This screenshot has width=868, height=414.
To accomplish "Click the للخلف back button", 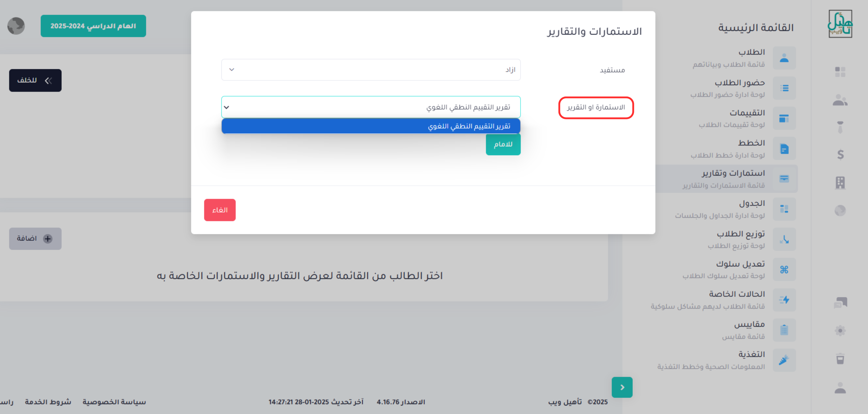I will [x=35, y=81].
